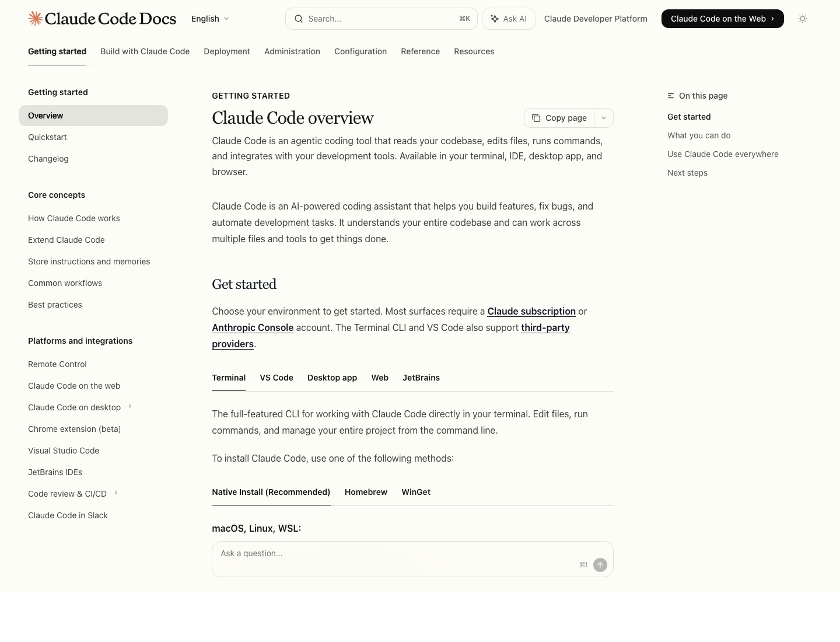Viewport: 840px width, 642px height.
Task: Select the Homebrew install tab
Action: [366, 492]
